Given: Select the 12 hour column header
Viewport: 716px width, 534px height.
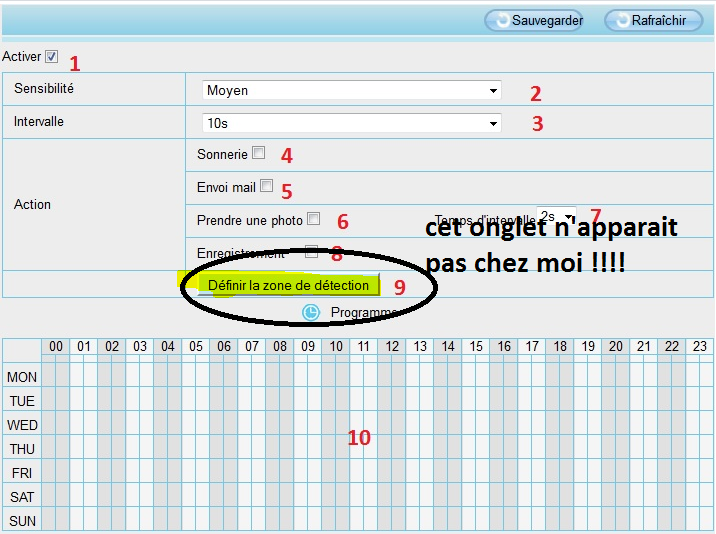Looking at the screenshot, I should (392, 346).
